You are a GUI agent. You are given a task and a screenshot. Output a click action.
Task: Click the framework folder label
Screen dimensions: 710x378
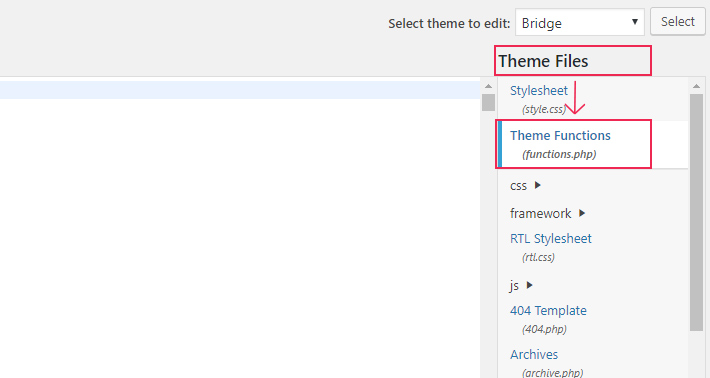pos(541,213)
